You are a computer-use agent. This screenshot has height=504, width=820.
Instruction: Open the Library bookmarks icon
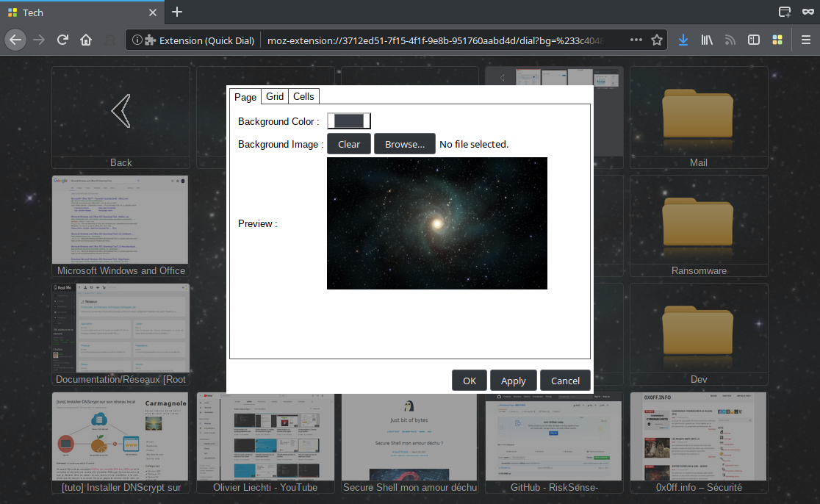707,40
